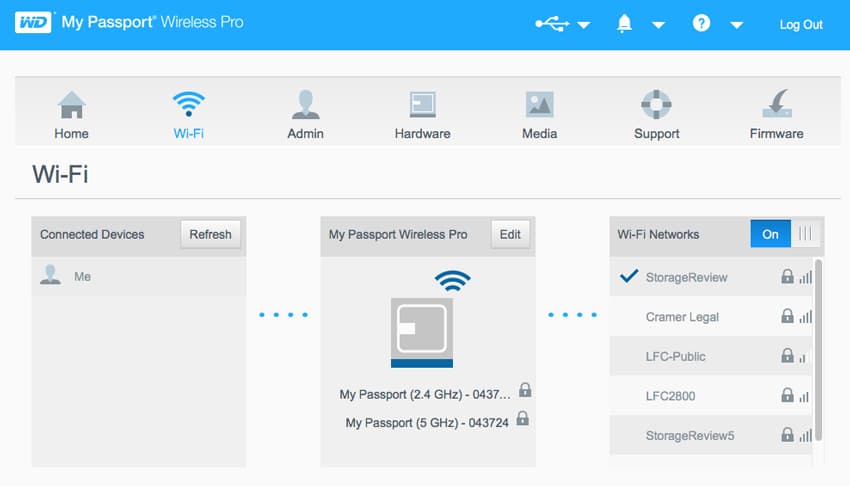
Task: Choose the Cramer Legal network
Action: 711,316
